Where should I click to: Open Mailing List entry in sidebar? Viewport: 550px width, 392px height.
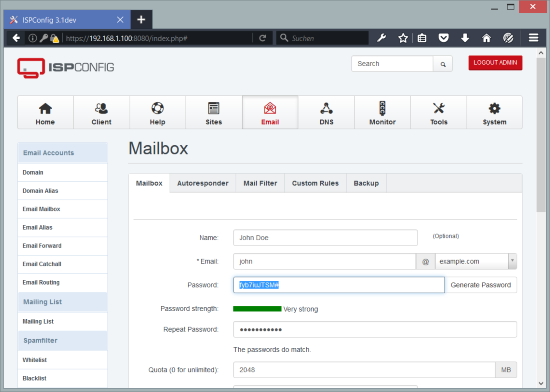tap(62, 322)
